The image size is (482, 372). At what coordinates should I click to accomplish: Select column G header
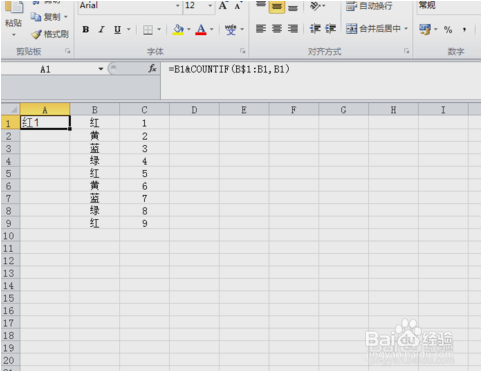point(343,109)
